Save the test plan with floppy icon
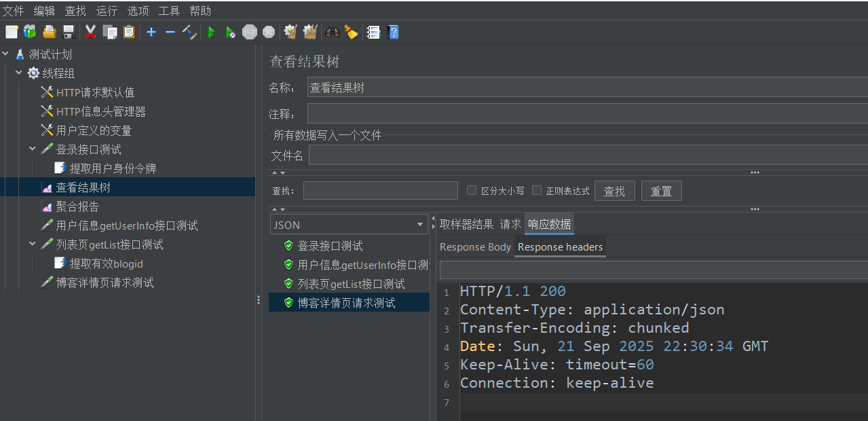The image size is (868, 421). [x=69, y=32]
